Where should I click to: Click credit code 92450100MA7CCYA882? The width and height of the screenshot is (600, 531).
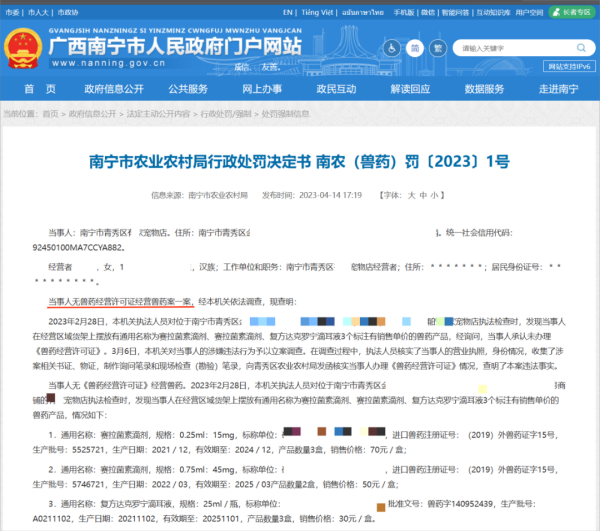(77, 248)
